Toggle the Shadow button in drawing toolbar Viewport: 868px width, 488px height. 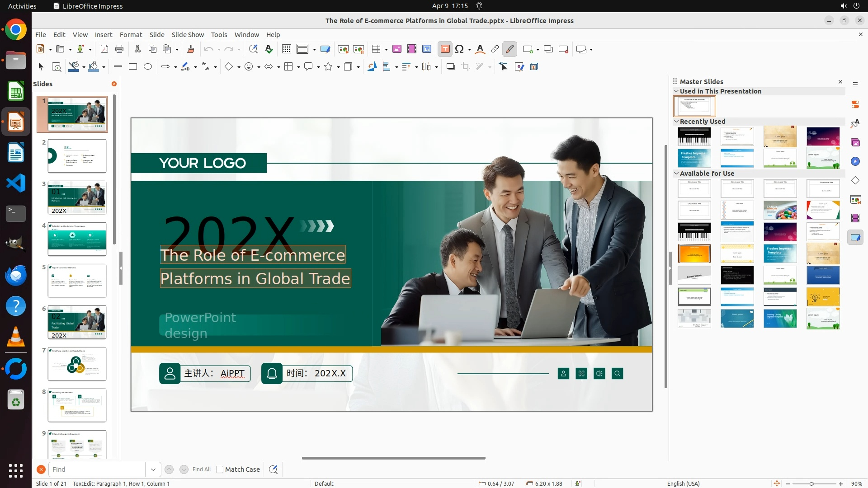point(450,67)
